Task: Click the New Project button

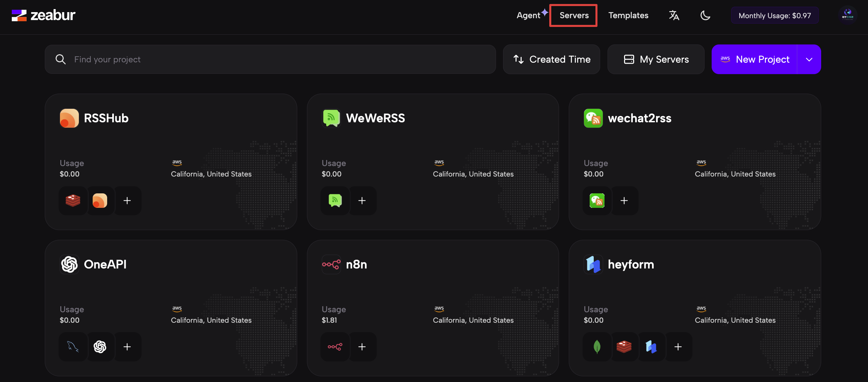Action: click(x=755, y=59)
